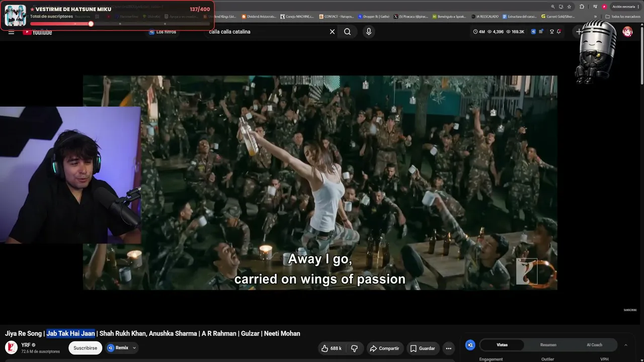
Task: Open 'Current Gold/Silver' bookmark
Action: click(x=558, y=17)
